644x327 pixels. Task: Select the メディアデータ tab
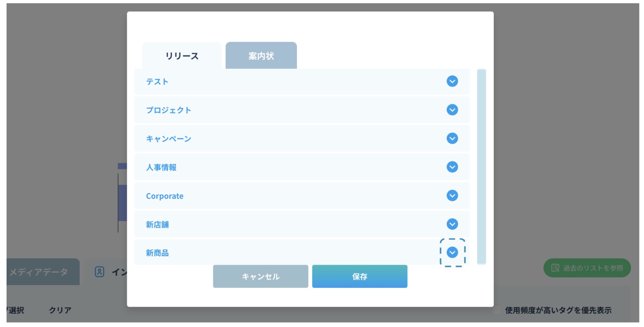pyautogui.click(x=39, y=272)
